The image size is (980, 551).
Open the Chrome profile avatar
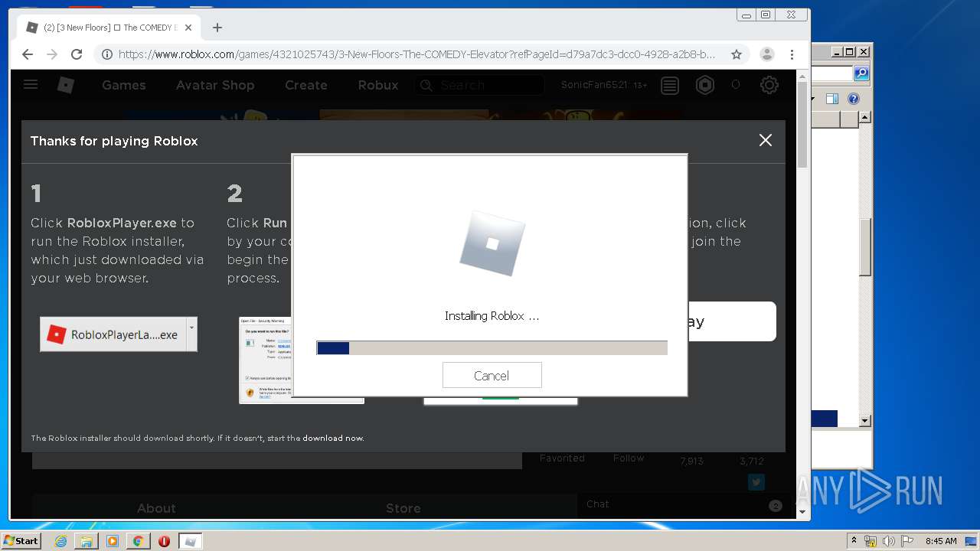[766, 54]
